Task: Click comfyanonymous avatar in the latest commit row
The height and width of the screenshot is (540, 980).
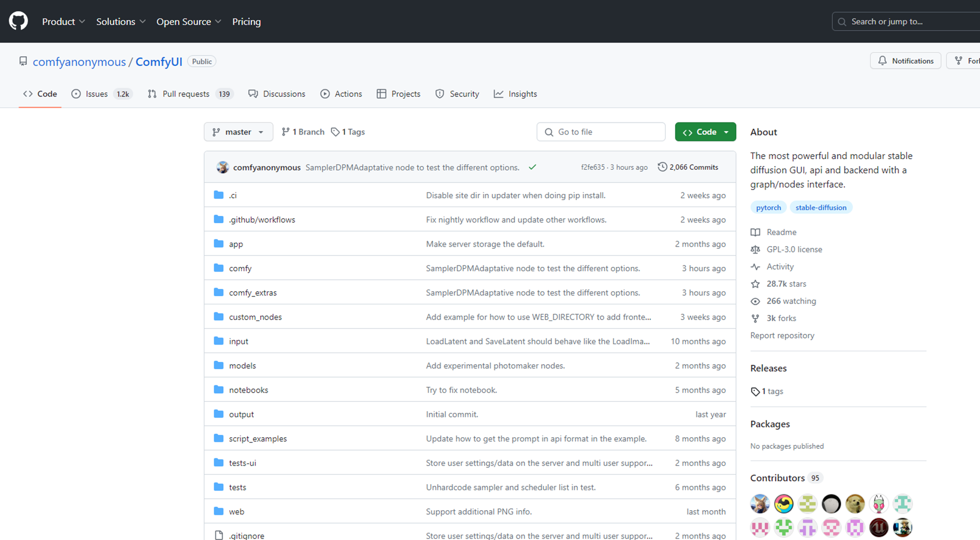Action: 222,167
